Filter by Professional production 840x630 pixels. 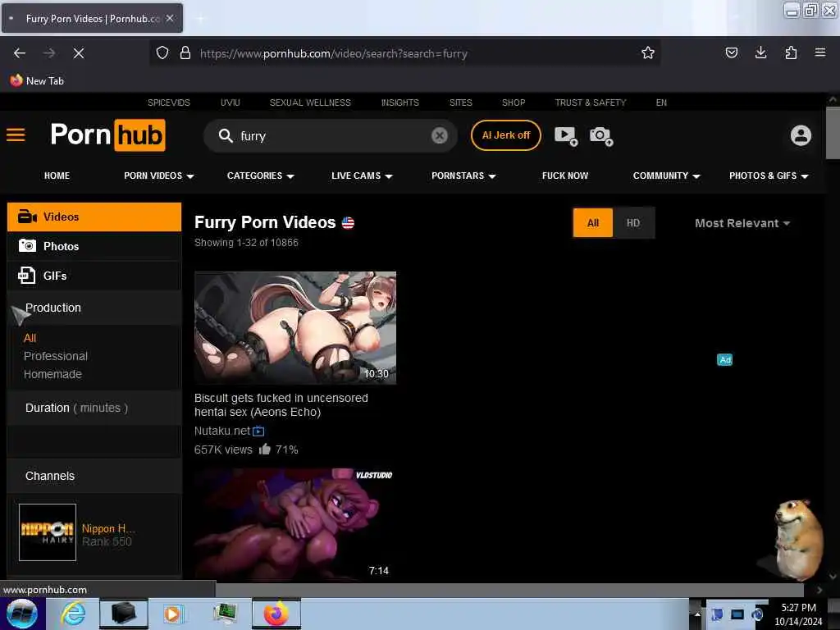point(56,356)
